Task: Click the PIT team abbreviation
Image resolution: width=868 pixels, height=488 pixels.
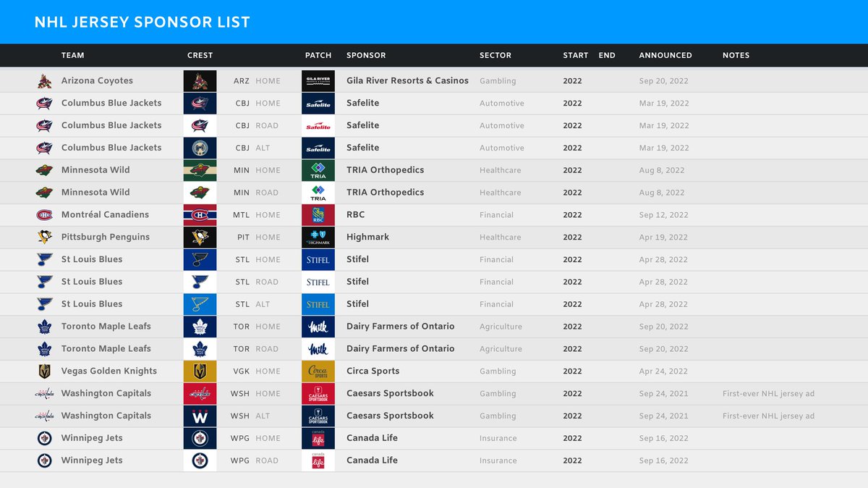Action: (243, 237)
